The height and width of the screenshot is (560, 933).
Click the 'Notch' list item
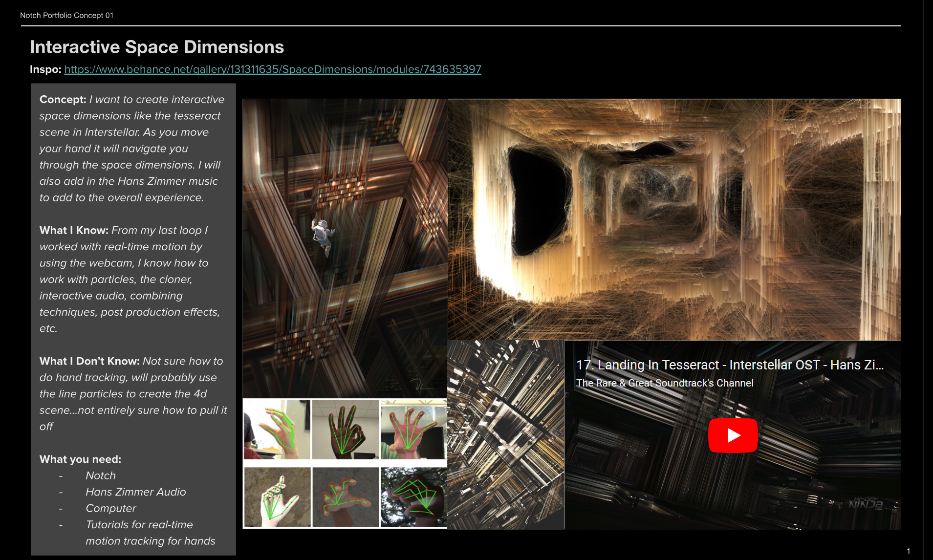[101, 475]
